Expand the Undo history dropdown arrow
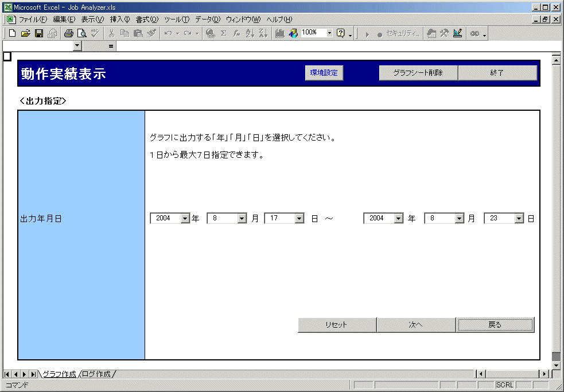 click(177, 33)
